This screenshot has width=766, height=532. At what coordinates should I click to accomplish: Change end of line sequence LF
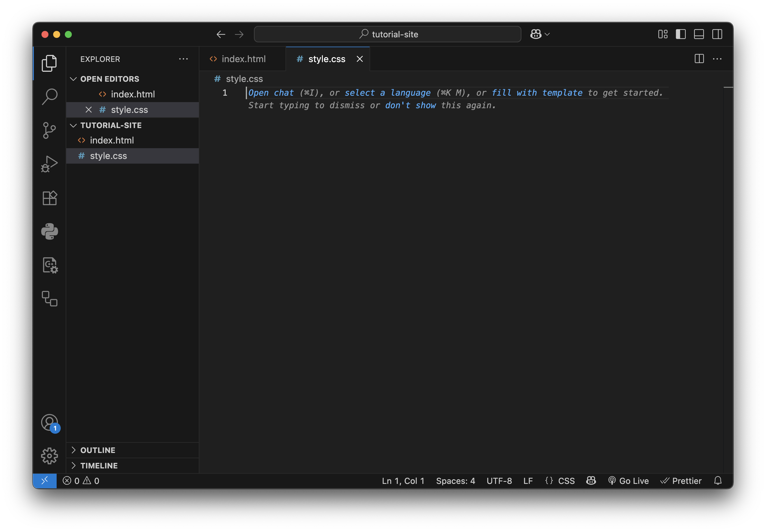[528, 481]
